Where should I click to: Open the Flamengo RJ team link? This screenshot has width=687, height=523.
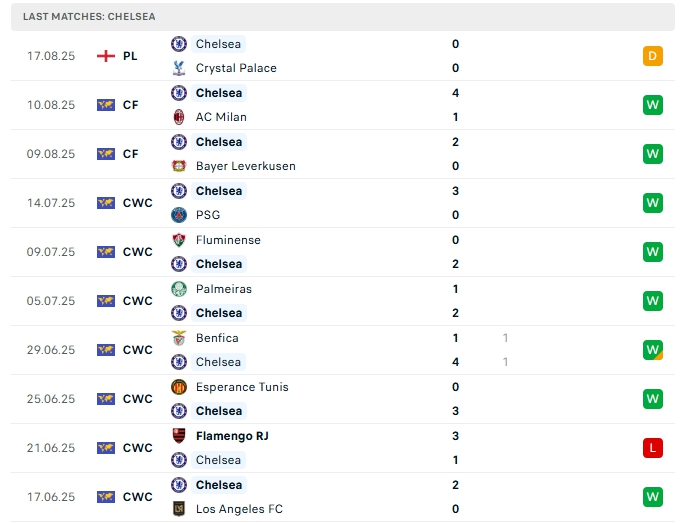coord(232,436)
